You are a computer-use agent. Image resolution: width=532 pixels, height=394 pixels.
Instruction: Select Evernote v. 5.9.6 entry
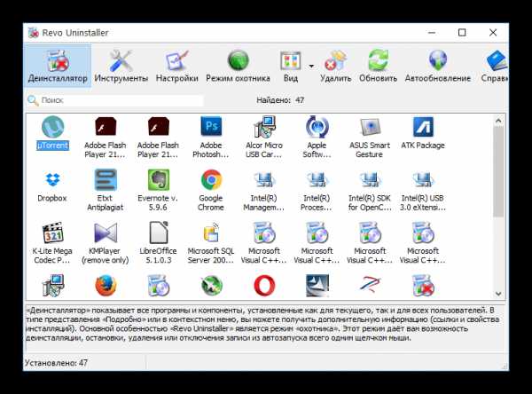[x=158, y=190]
